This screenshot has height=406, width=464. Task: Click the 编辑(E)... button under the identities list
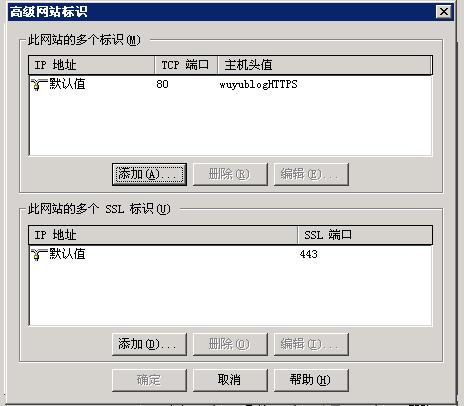311,174
